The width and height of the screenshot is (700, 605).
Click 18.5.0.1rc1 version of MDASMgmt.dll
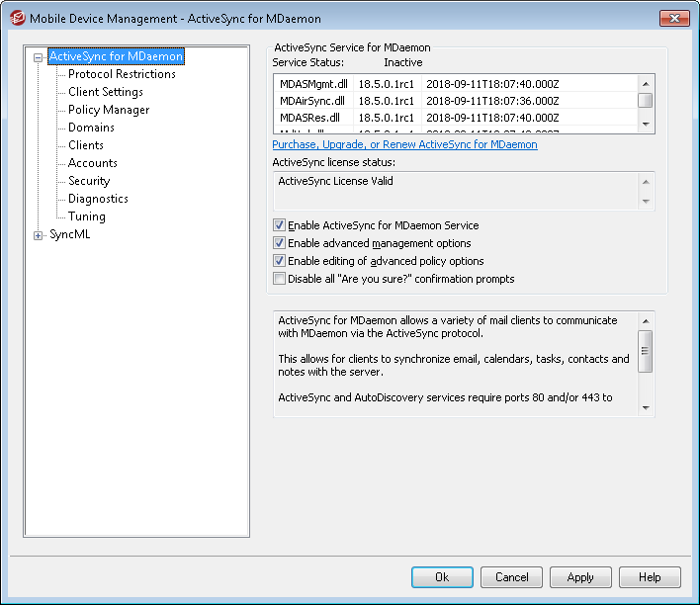387,84
